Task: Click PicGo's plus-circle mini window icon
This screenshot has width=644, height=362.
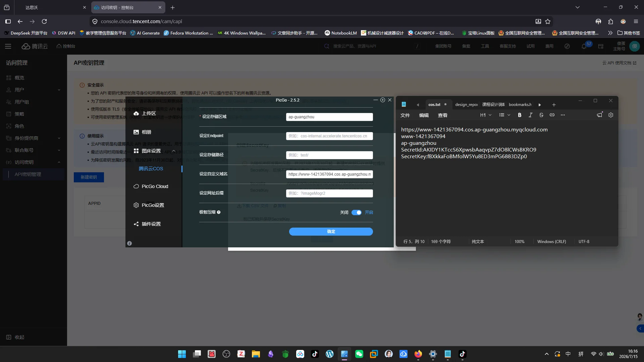Action: coord(383,100)
